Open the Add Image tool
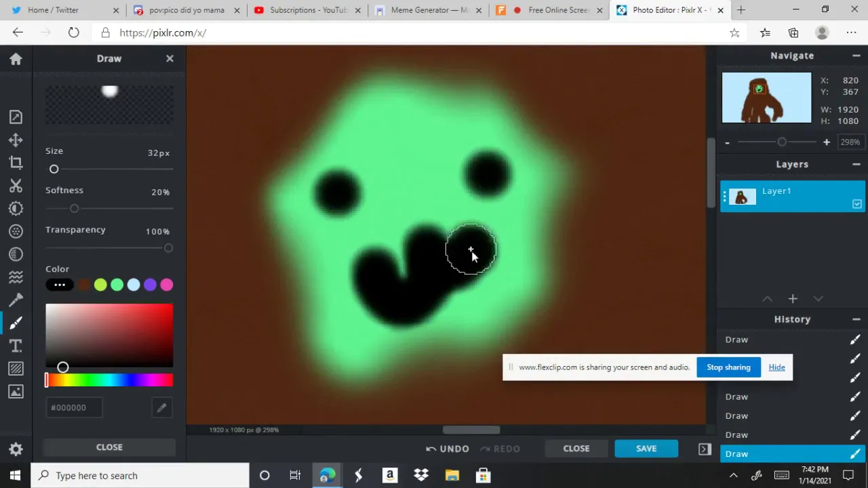 point(16,391)
